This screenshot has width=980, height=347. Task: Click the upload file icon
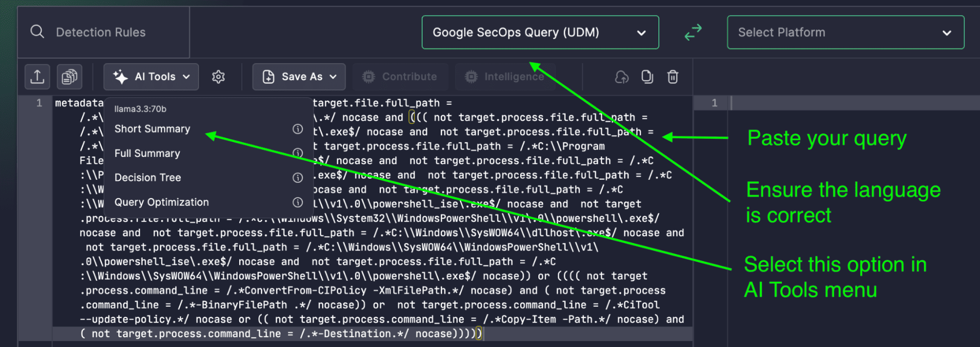coord(37,76)
